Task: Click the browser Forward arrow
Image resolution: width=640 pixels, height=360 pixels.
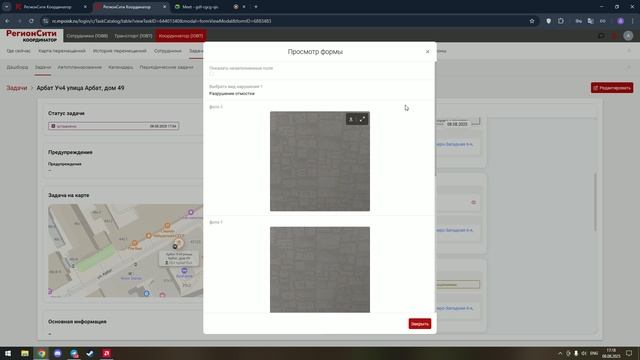Action: (x=19, y=21)
